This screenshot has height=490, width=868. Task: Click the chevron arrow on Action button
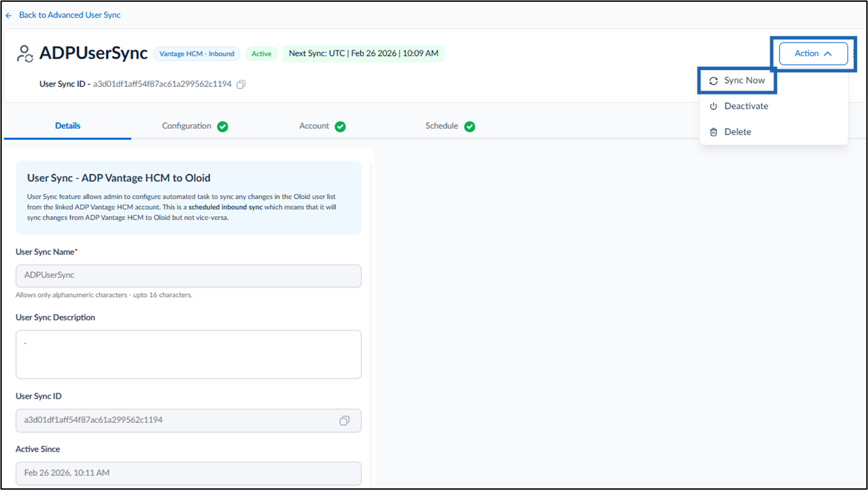pyautogui.click(x=828, y=54)
